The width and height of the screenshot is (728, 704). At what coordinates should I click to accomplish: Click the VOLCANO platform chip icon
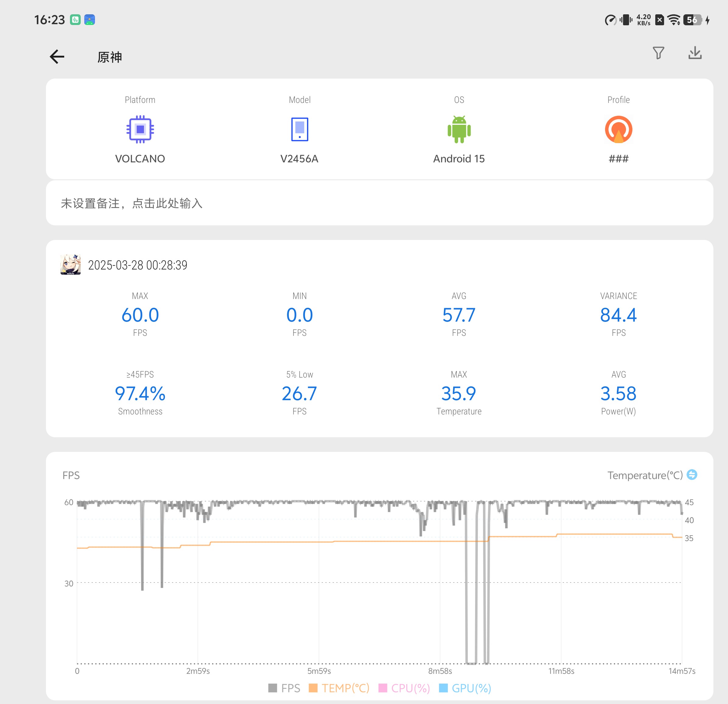tap(140, 129)
